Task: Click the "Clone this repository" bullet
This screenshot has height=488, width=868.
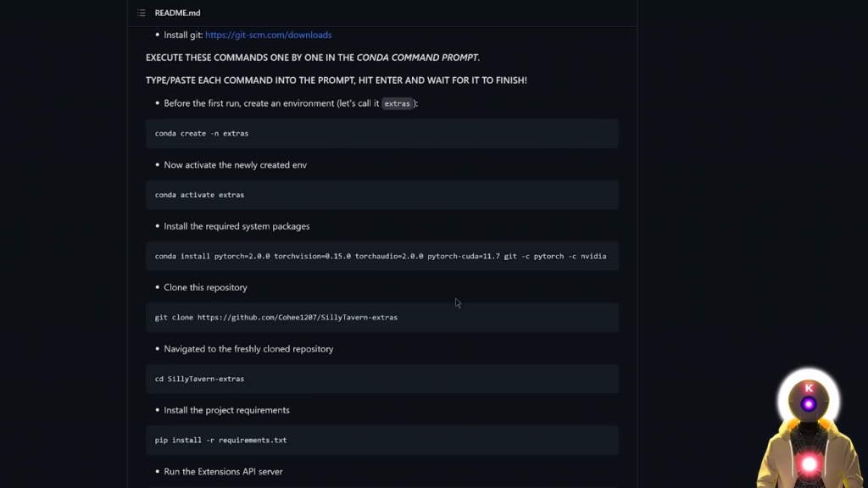Action: click(x=205, y=287)
